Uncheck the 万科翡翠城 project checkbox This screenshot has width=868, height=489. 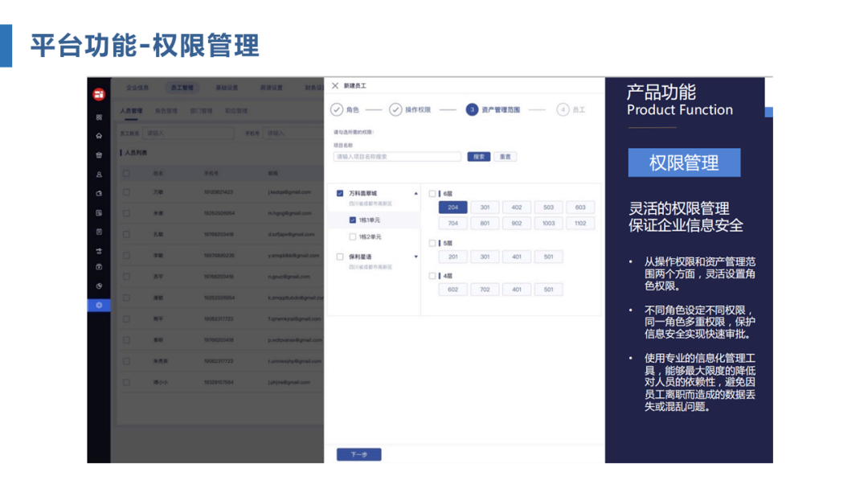(x=340, y=193)
